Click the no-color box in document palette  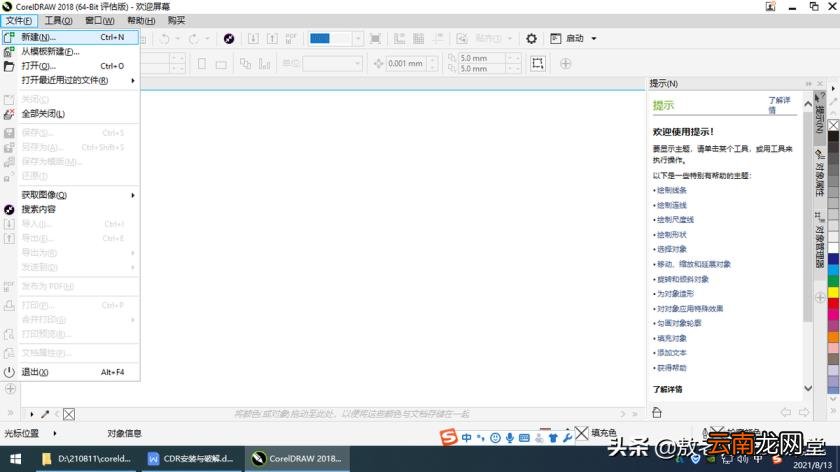(69, 414)
